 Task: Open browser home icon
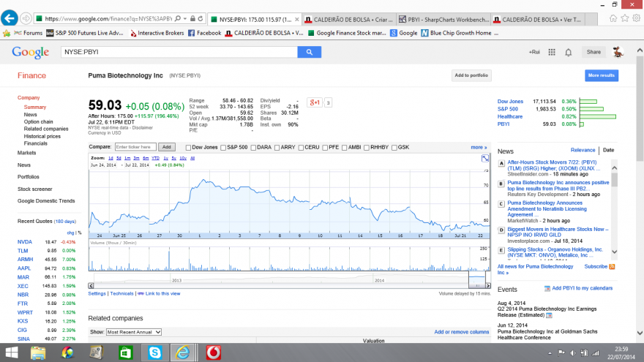pyautogui.click(x=613, y=18)
